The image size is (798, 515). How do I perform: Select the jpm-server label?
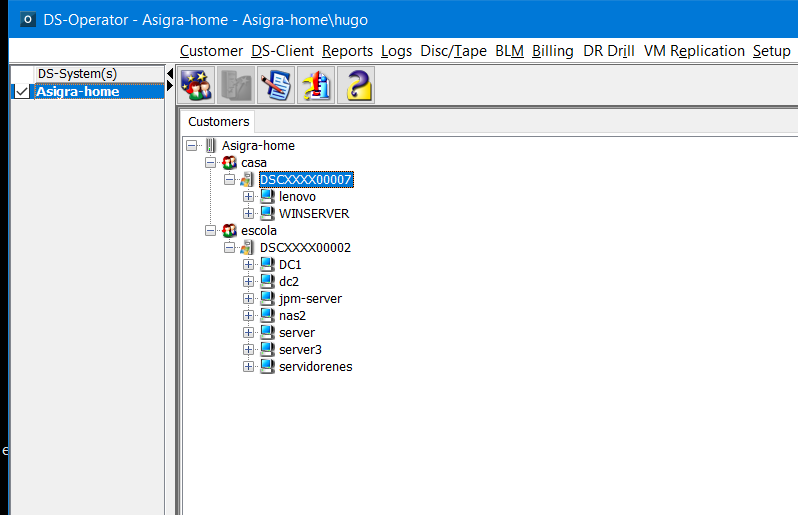310,299
